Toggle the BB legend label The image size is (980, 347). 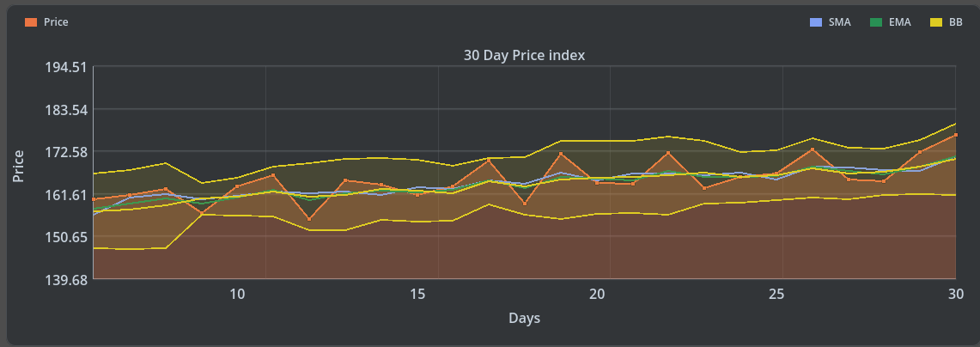[x=955, y=22]
